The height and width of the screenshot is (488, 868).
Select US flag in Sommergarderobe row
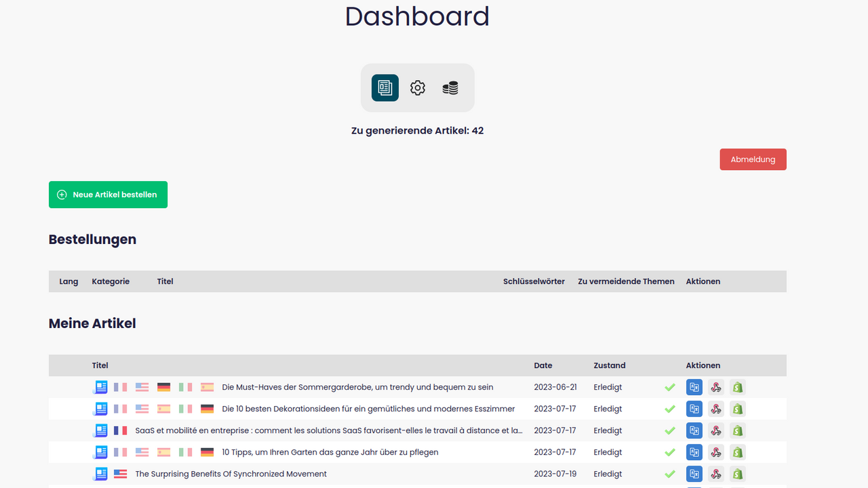[142, 387]
